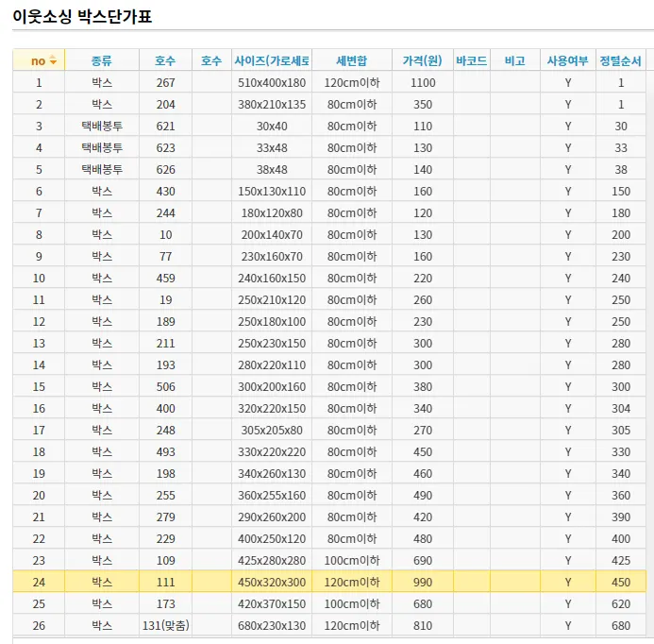Select size cell 510x400x180

(x=272, y=83)
